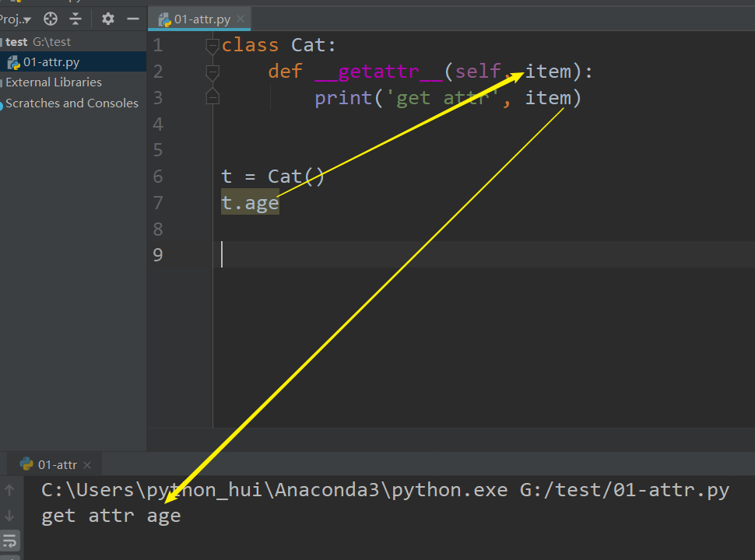Expand External Libraries node

pos(54,82)
